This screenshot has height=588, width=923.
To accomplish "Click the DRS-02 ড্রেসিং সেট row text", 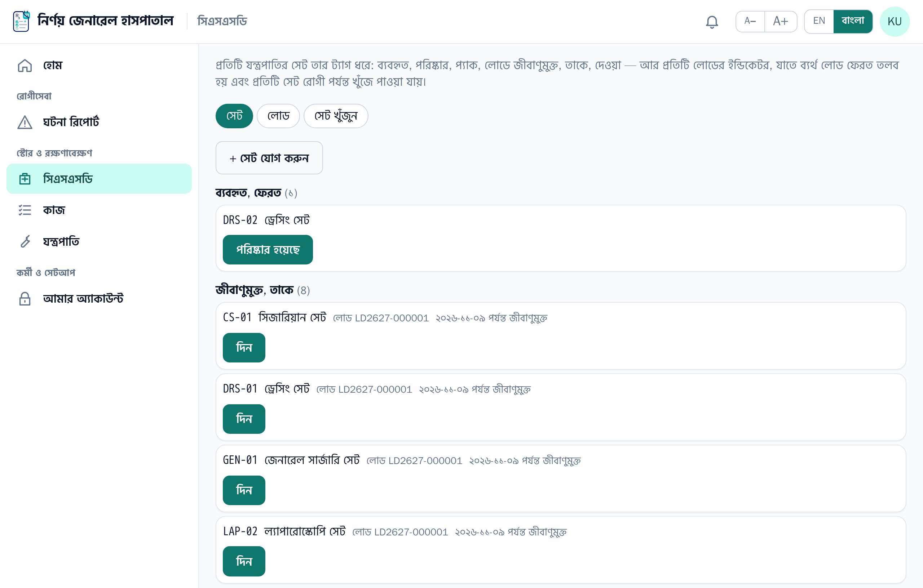I will [x=266, y=220].
